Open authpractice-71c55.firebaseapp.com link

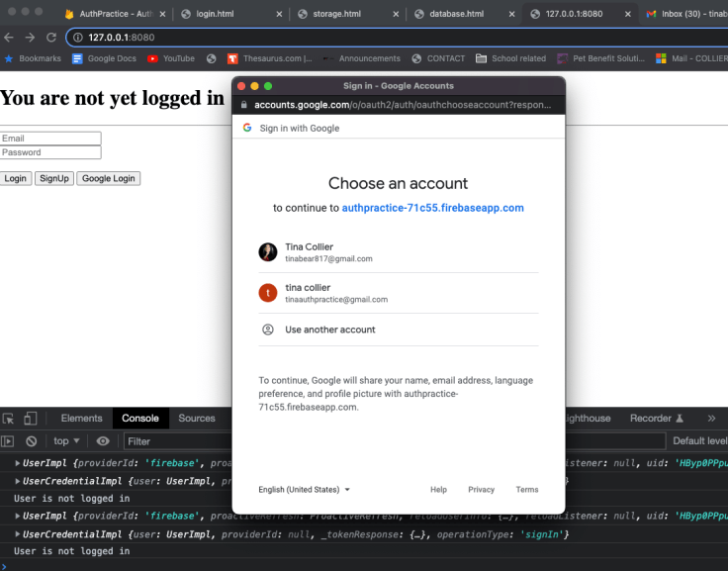point(432,208)
